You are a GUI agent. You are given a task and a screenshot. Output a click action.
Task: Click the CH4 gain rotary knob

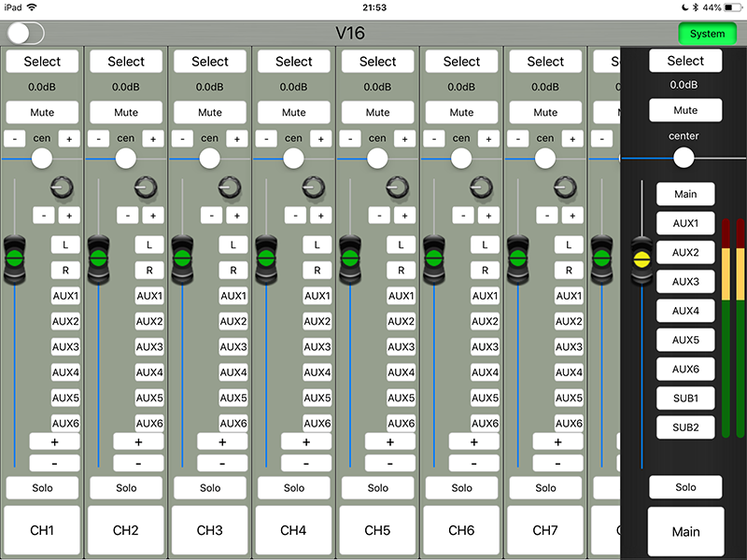[x=314, y=188]
